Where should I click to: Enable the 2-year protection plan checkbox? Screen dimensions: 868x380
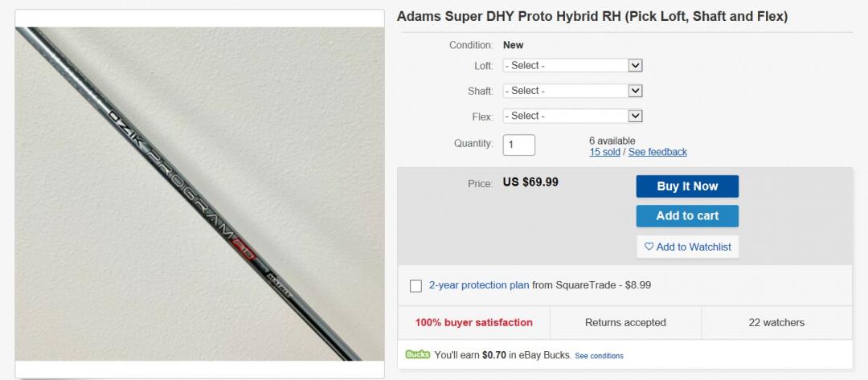pyautogui.click(x=416, y=285)
